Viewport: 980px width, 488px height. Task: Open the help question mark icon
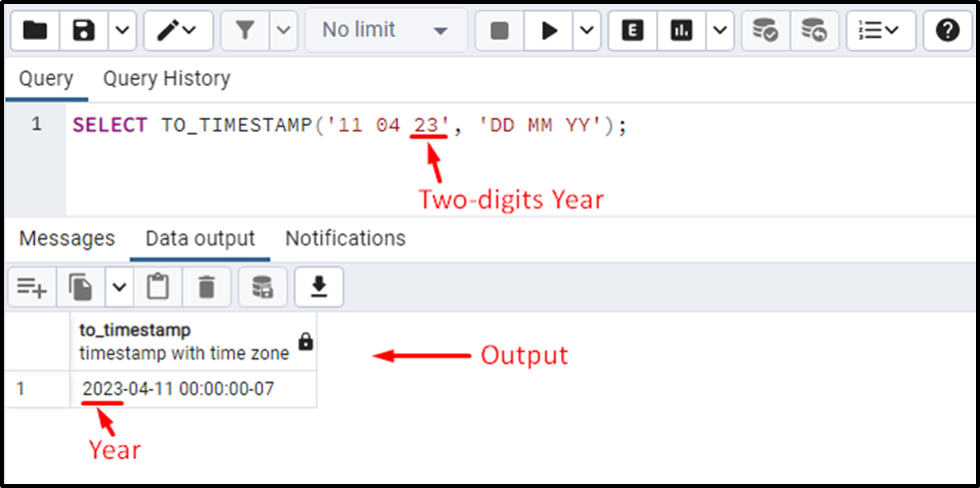tap(947, 30)
